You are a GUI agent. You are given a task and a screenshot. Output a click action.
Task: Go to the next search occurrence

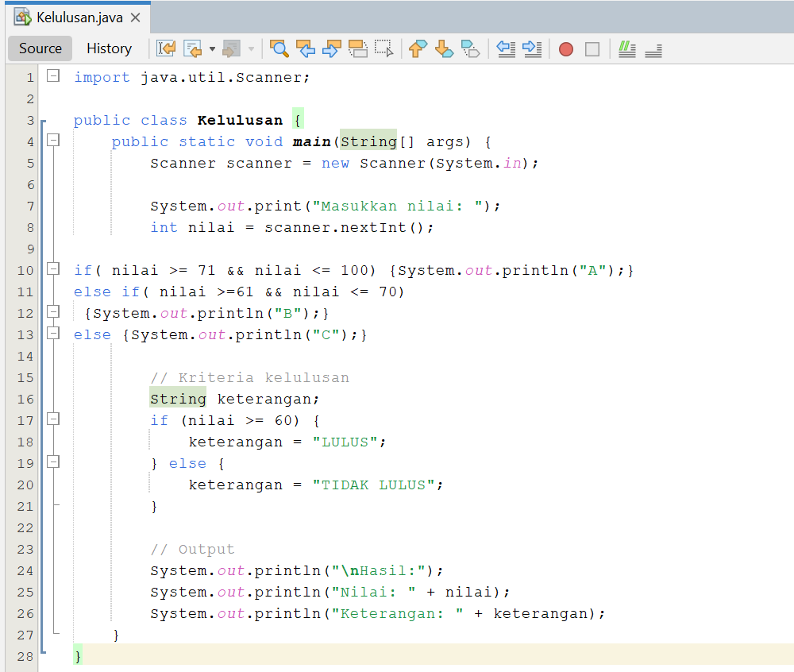click(332, 48)
